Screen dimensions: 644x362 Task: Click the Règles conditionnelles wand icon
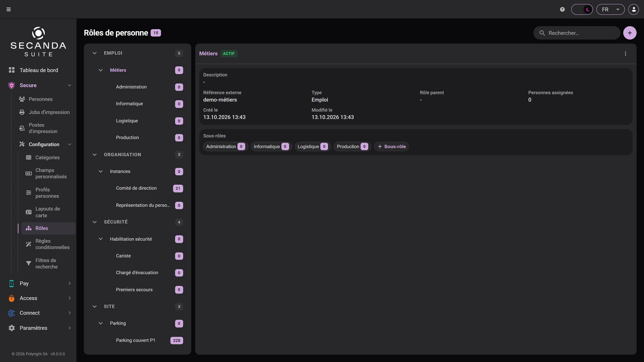click(29, 244)
